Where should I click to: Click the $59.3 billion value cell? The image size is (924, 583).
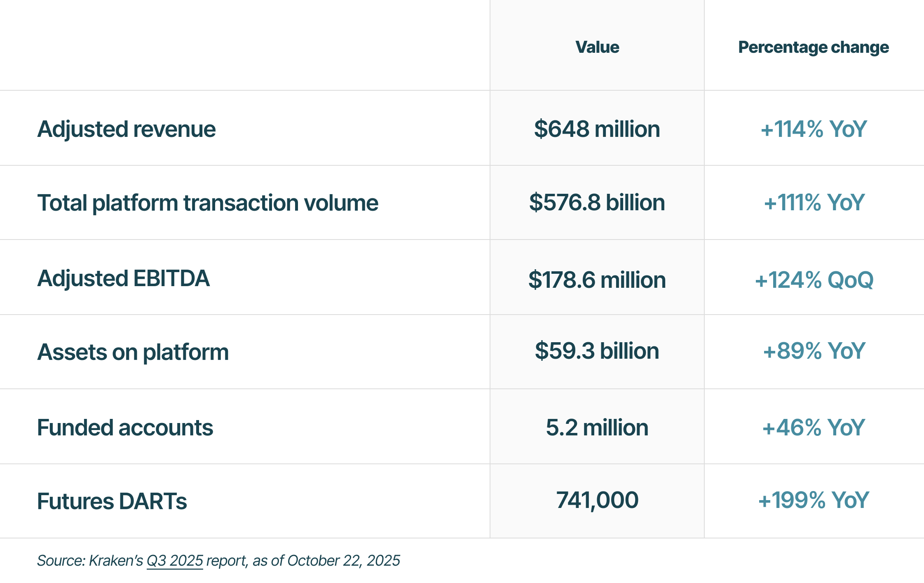pyautogui.click(x=597, y=351)
